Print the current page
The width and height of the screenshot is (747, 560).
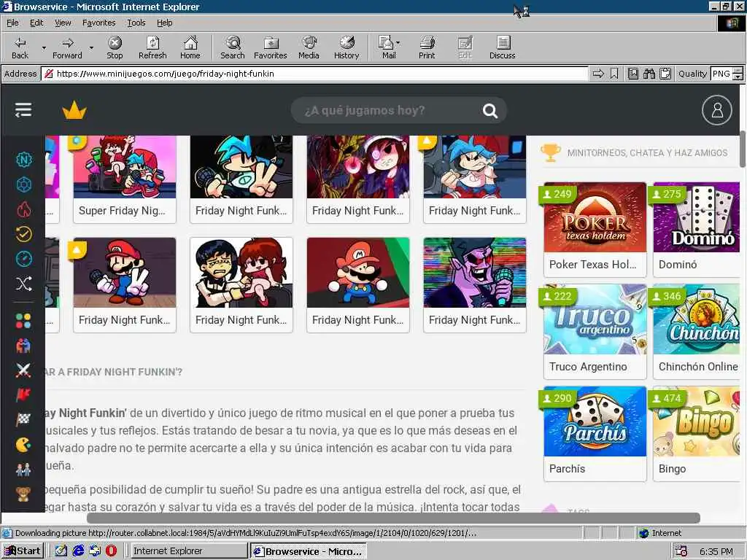click(427, 47)
